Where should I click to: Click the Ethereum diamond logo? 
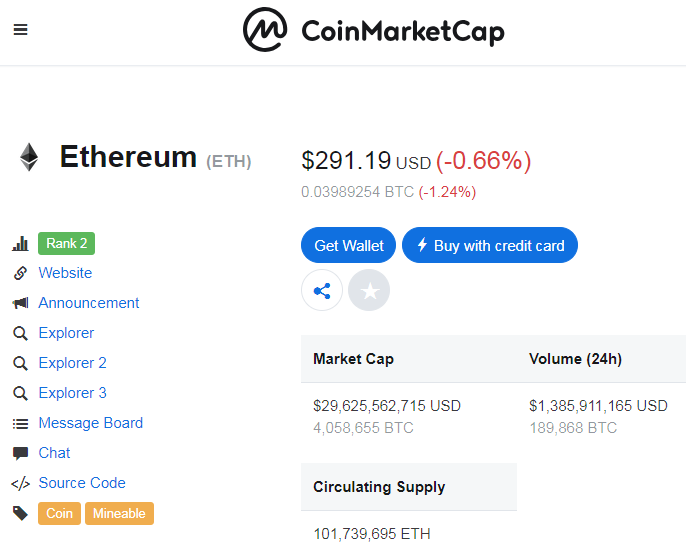coord(28,157)
